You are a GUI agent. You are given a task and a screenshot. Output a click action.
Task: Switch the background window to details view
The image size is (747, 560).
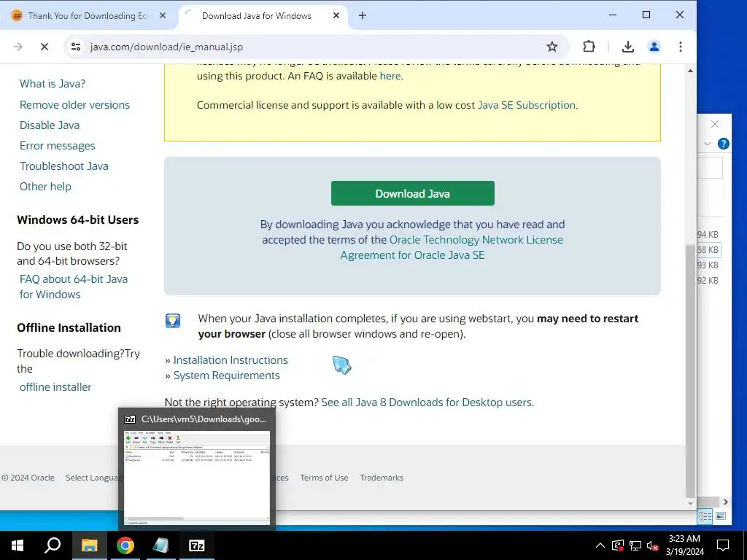coord(705,516)
